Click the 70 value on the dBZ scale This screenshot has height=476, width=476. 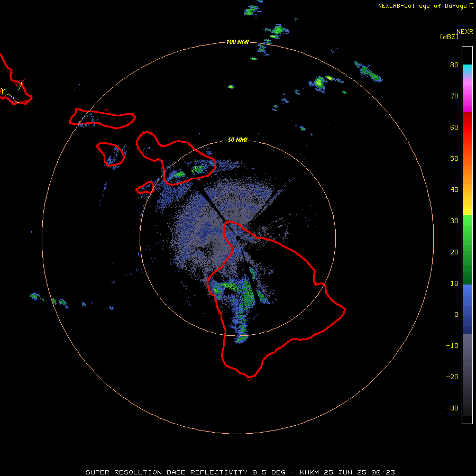tap(454, 96)
